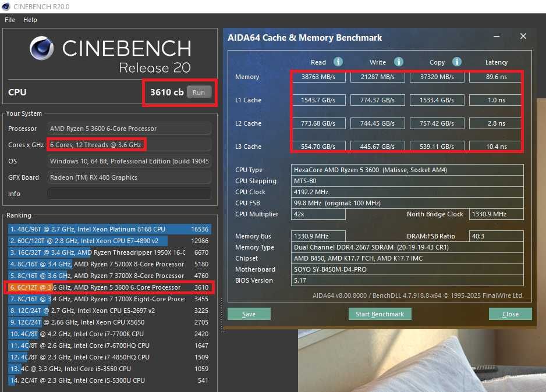Open the File menu in Cinebench
The image size is (546, 392).
click(10, 20)
